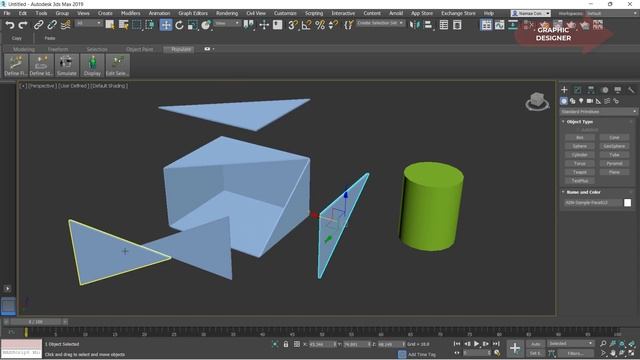The width and height of the screenshot is (640, 360).
Task: Open the reference coordinate system View dropdown
Action: 227,23
